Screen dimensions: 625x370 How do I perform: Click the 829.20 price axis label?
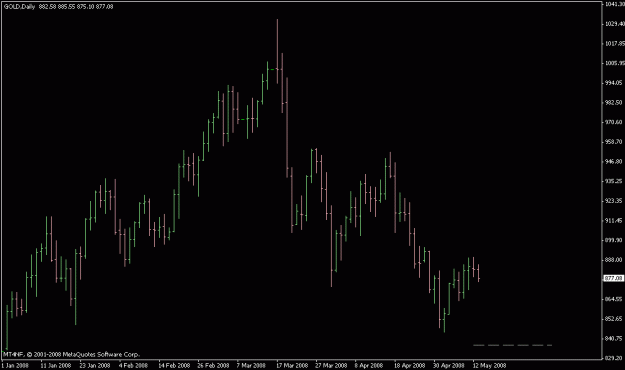pos(614,358)
